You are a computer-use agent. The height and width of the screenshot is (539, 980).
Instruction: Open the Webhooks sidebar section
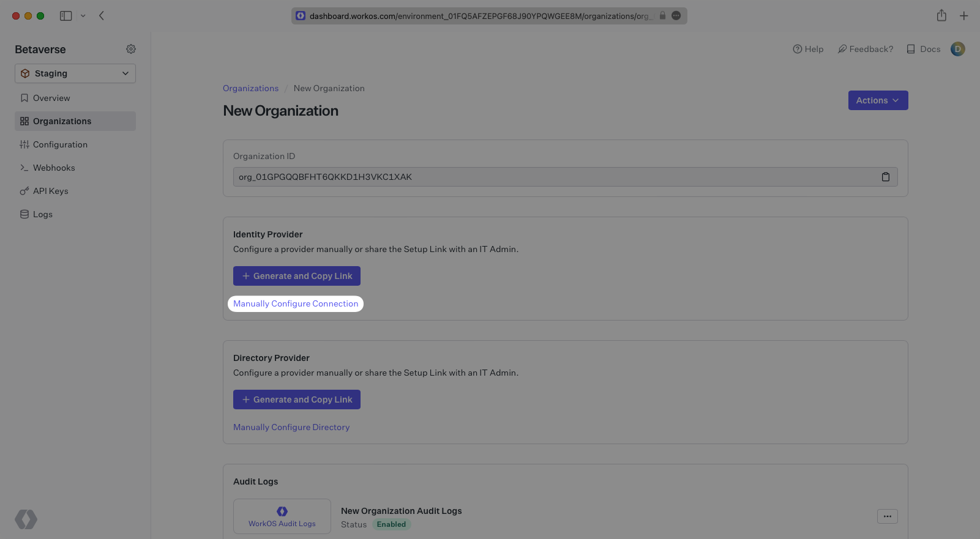(54, 168)
